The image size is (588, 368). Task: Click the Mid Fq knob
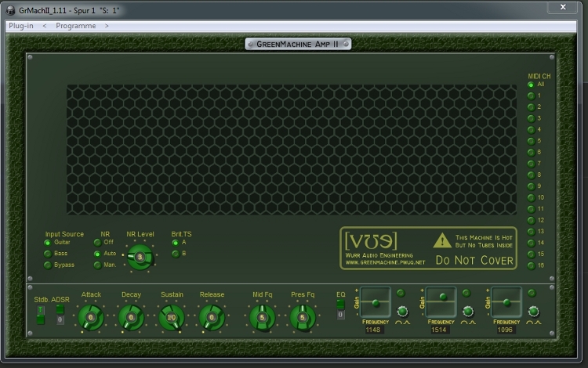262,317
